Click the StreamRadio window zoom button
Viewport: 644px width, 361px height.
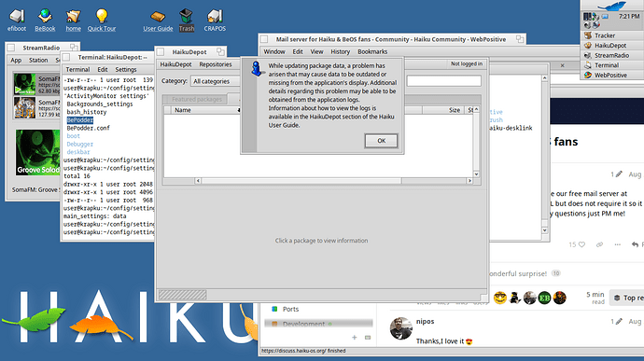(74, 48)
